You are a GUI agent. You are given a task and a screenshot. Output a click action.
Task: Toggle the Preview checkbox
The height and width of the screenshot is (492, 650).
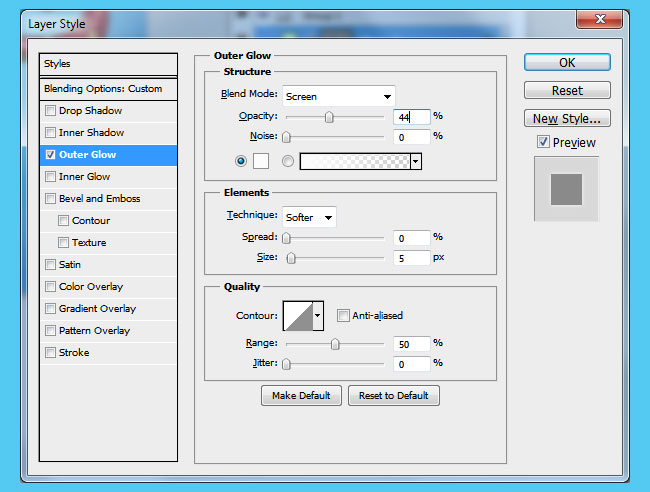click(543, 142)
